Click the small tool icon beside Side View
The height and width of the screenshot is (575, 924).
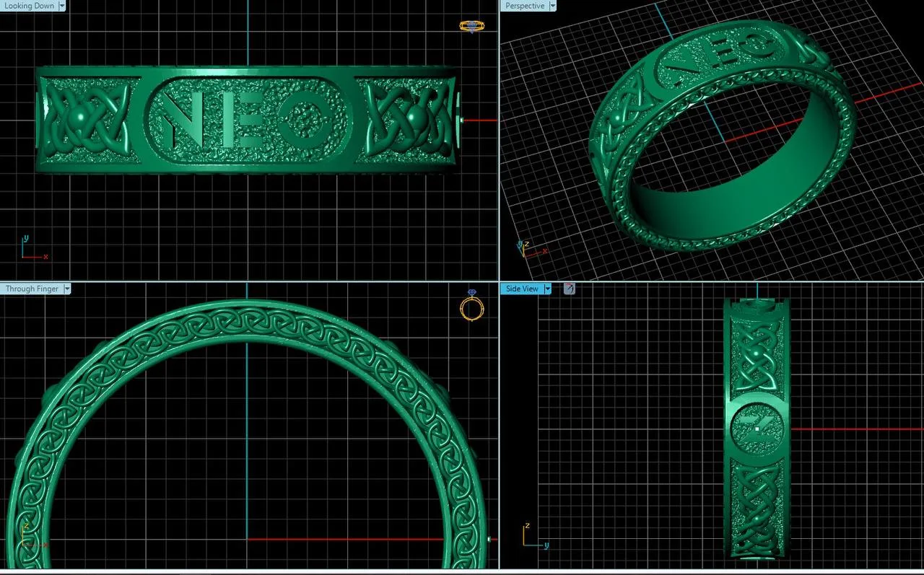pyautogui.click(x=569, y=289)
